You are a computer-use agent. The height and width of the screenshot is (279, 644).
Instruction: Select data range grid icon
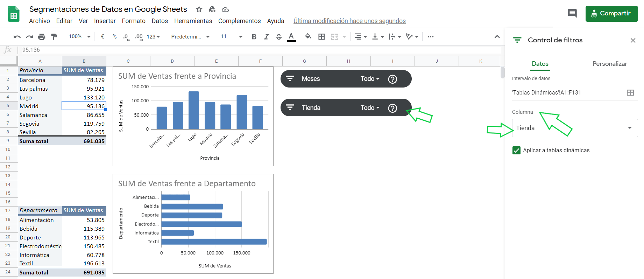(x=630, y=93)
